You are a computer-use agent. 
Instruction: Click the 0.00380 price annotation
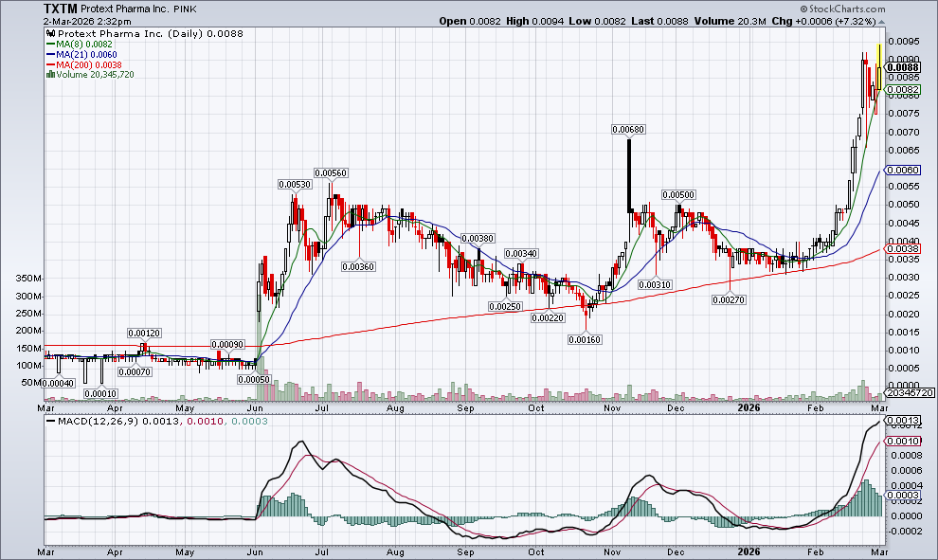478,238
